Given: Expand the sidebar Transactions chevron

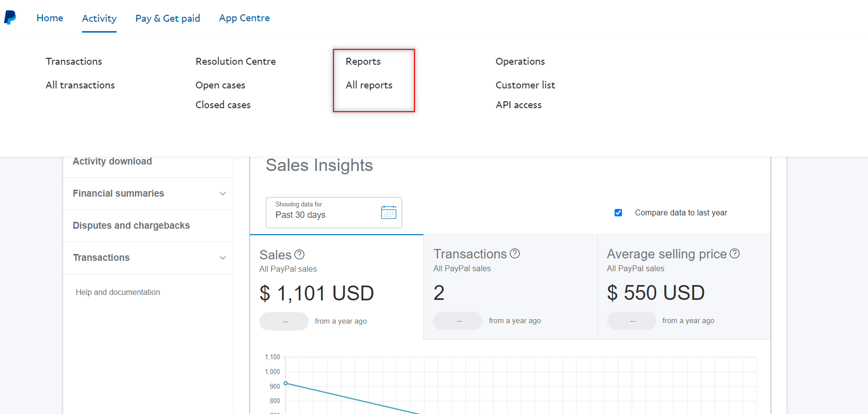Looking at the screenshot, I should [x=223, y=258].
